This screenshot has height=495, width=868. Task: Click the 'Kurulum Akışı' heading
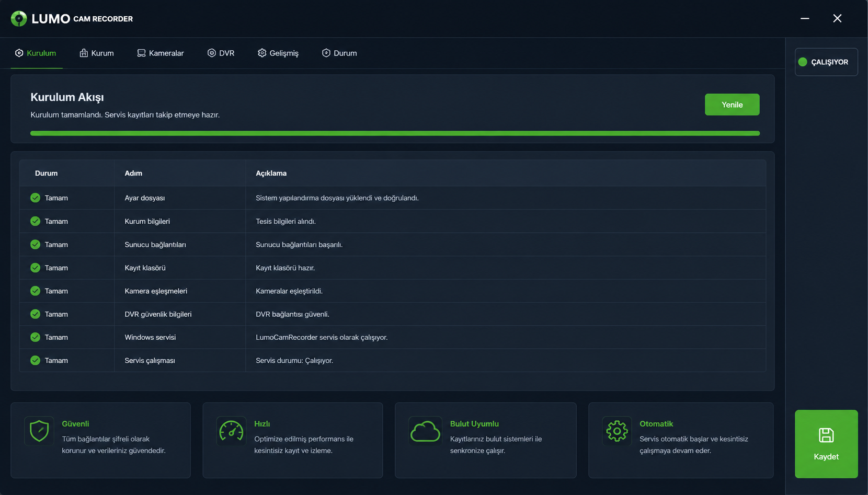click(x=67, y=97)
